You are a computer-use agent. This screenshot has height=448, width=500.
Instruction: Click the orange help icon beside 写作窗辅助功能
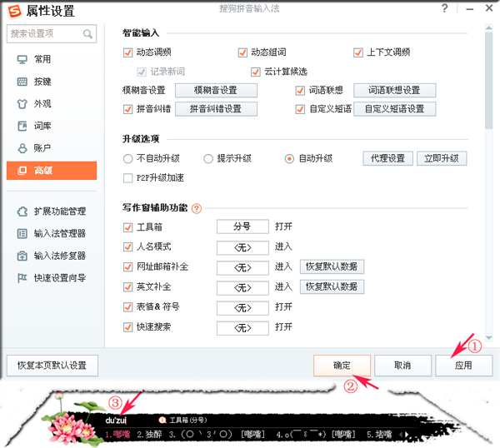point(197,208)
